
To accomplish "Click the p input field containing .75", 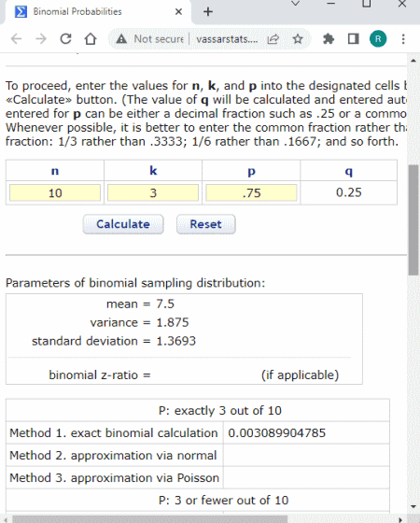I will 251,192.
